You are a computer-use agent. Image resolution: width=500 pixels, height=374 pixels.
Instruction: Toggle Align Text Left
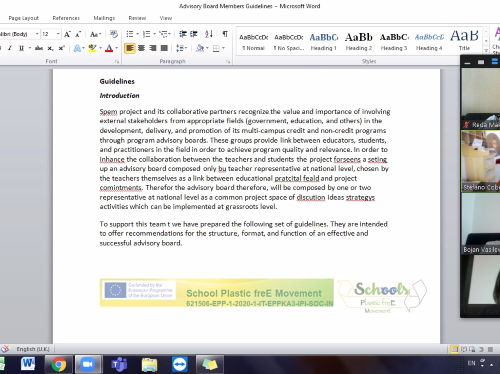[x=130, y=48]
